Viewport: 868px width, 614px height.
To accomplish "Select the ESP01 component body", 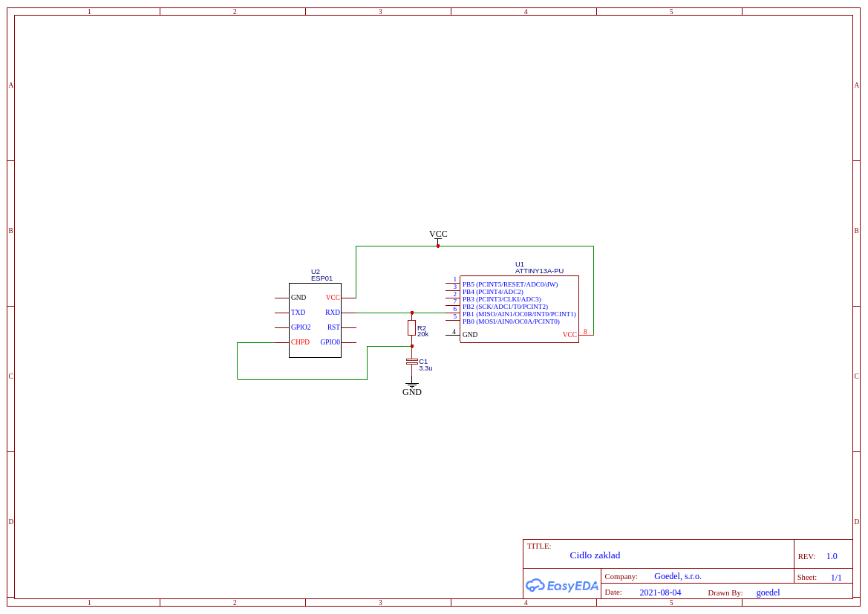I will point(315,320).
